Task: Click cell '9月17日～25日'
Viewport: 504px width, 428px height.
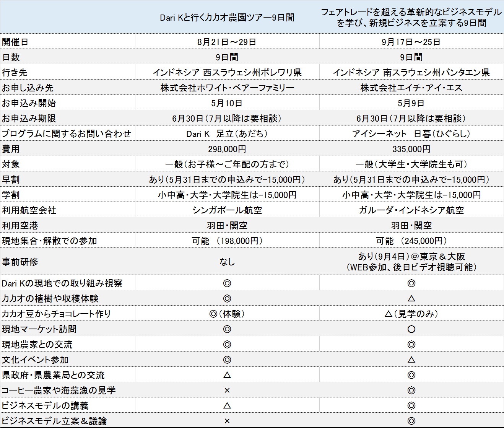Action: tap(411, 42)
